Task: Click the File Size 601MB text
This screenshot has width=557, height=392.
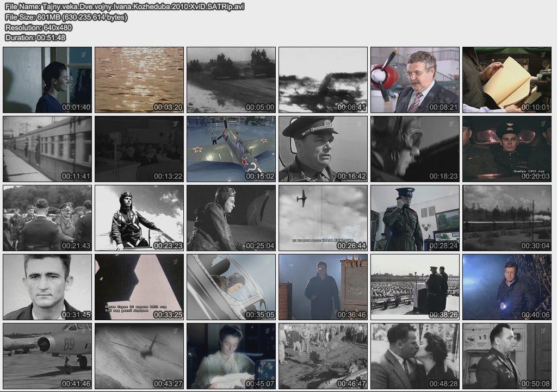Action: 66,17
